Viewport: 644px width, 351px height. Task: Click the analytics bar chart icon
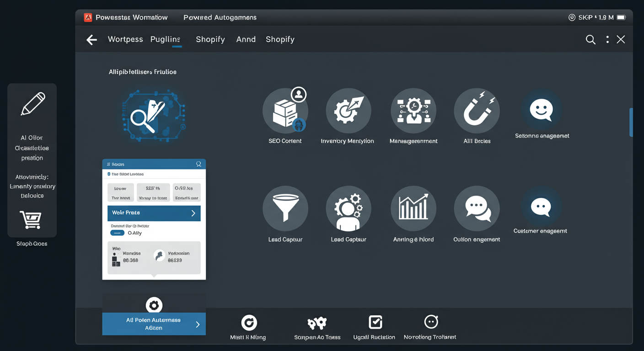coord(413,208)
